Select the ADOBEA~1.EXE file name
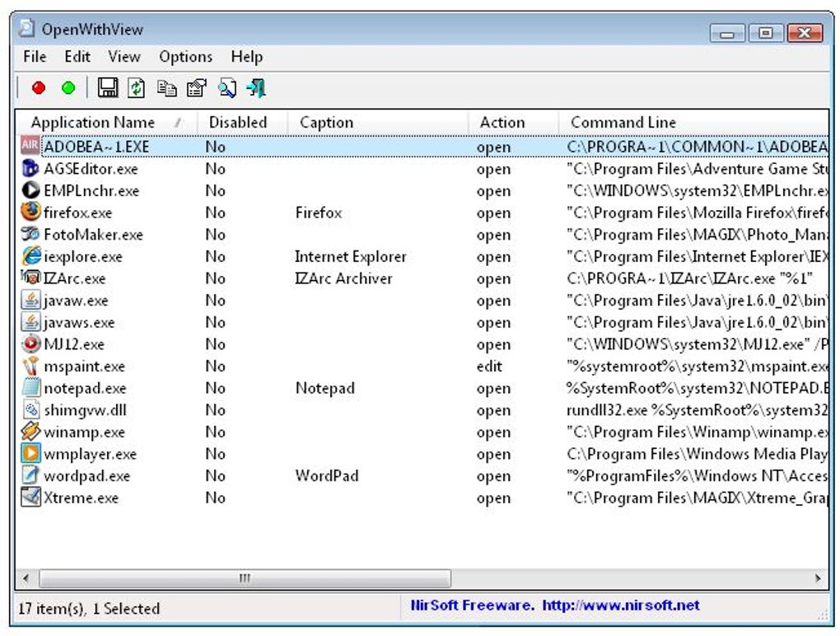Image resolution: width=840 pixels, height=636 pixels. (x=96, y=147)
